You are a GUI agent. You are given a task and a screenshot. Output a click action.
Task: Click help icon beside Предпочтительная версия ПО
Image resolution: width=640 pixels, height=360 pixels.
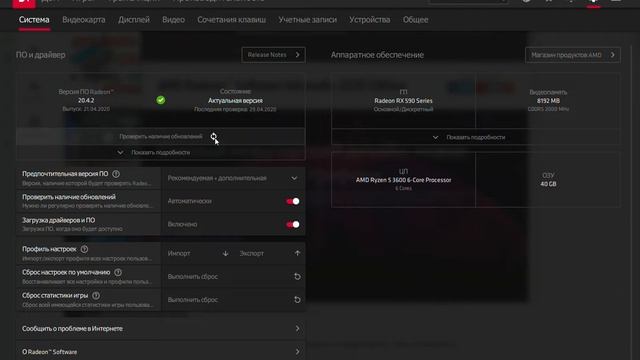click(x=116, y=174)
